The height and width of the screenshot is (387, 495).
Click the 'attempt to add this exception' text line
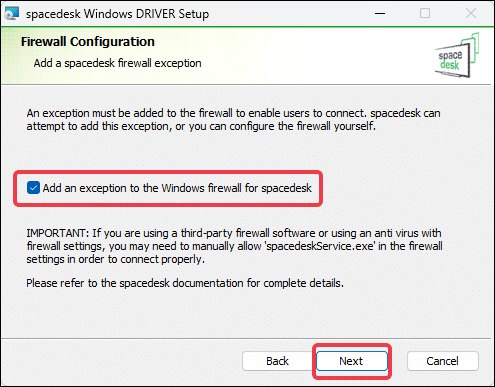coord(201,126)
